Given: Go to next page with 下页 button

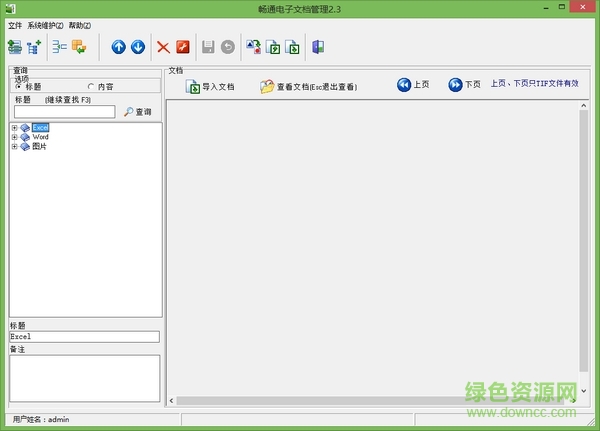Looking at the screenshot, I should click(x=464, y=85).
